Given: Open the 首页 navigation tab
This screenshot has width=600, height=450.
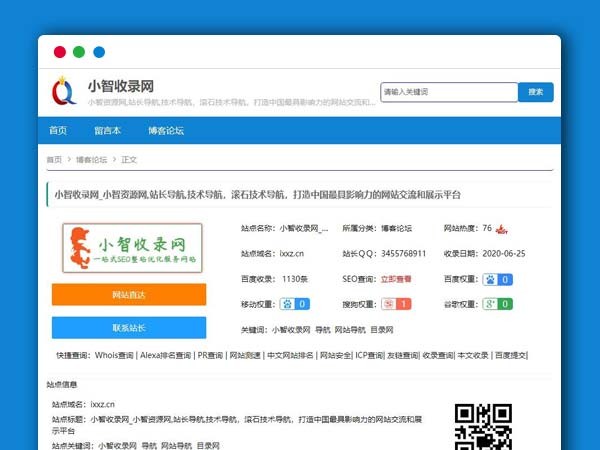Looking at the screenshot, I should [x=58, y=130].
